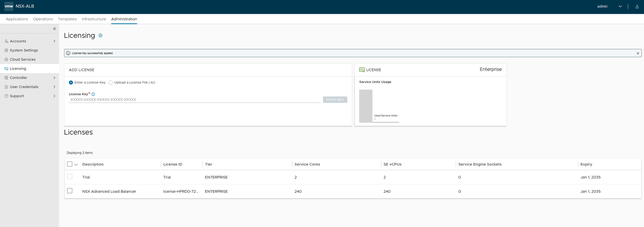Click Displaying 2 items text
This screenshot has width=644, height=227.
pyautogui.click(x=80, y=153)
